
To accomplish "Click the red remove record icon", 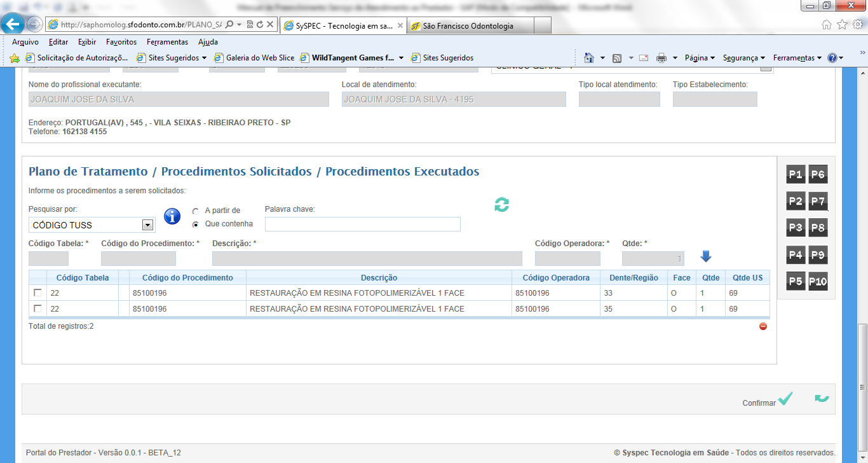I will [x=763, y=326].
